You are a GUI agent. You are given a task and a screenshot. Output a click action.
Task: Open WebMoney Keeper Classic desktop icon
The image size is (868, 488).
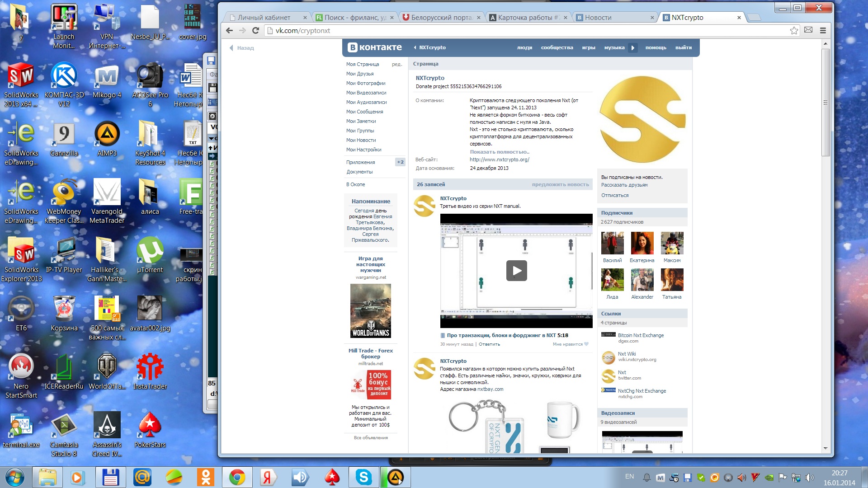[x=64, y=201]
